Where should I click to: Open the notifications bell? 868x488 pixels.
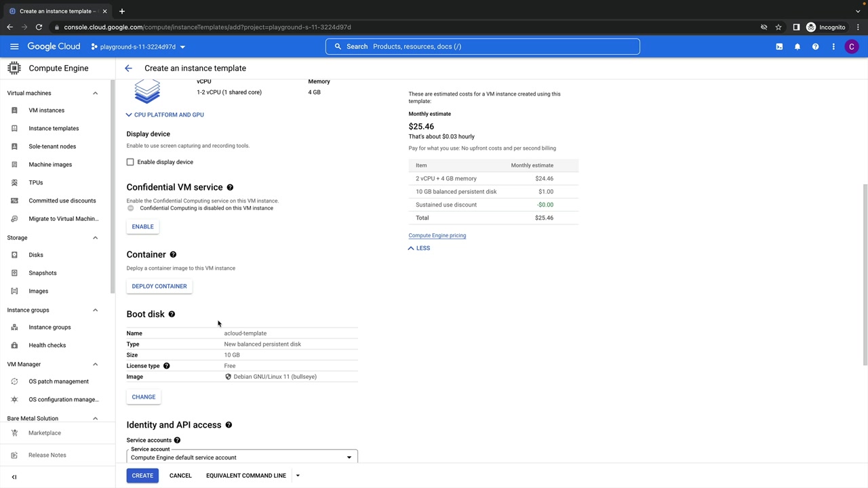coord(797,47)
